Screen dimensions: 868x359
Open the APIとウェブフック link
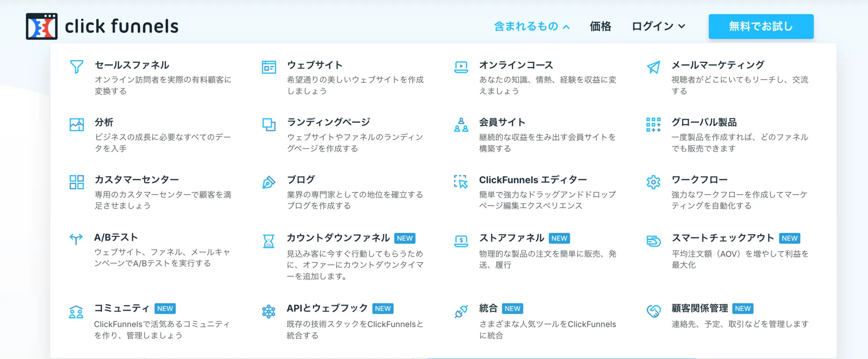click(327, 308)
